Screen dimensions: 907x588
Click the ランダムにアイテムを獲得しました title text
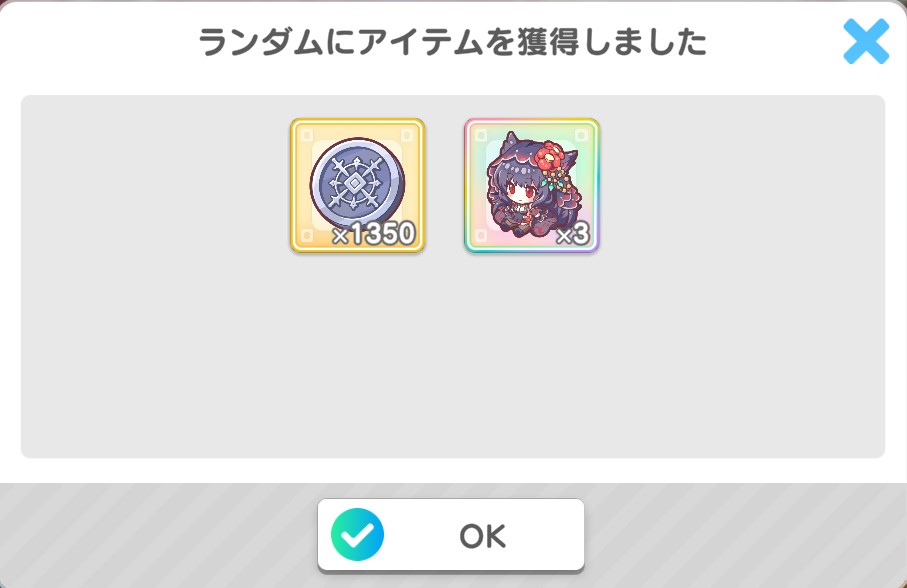[x=452, y=42]
